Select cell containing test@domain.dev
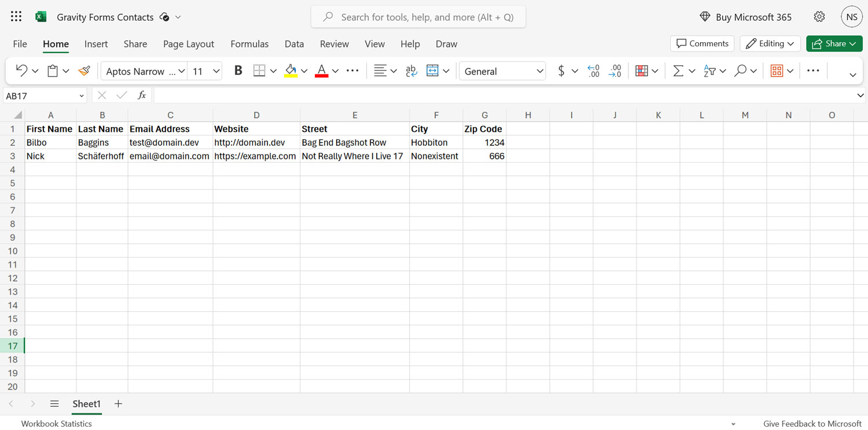 170,142
